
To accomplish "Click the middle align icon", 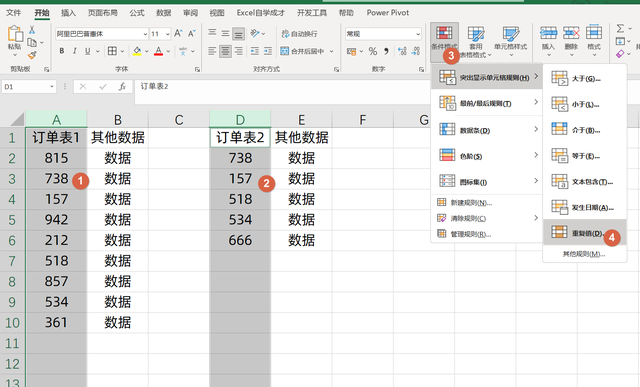I will point(225,33).
